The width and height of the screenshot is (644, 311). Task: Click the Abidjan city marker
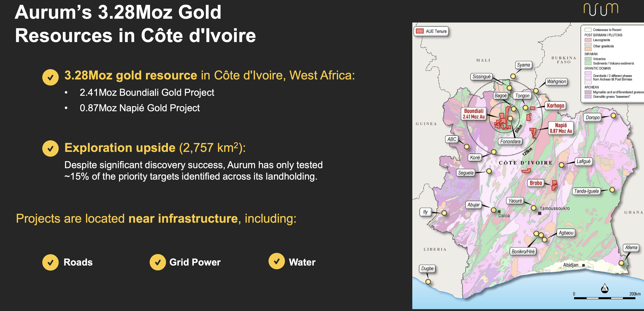tap(583, 265)
